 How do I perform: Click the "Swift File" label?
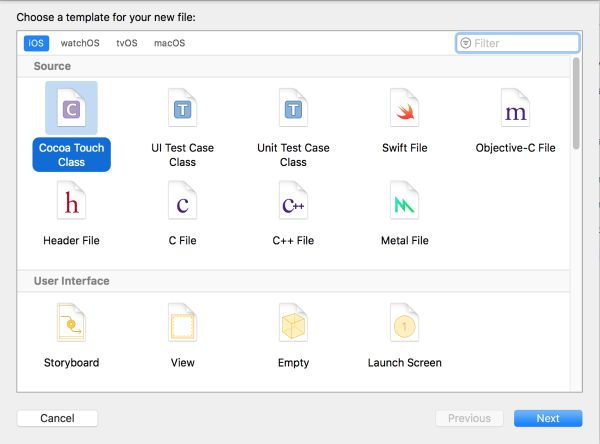click(x=404, y=148)
